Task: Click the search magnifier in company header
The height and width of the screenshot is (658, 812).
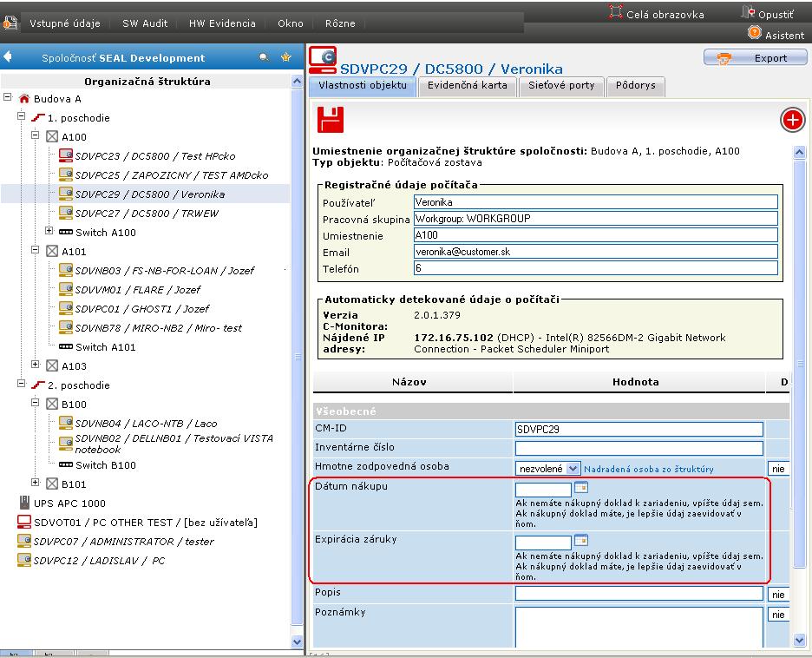Action: pyautogui.click(x=264, y=57)
